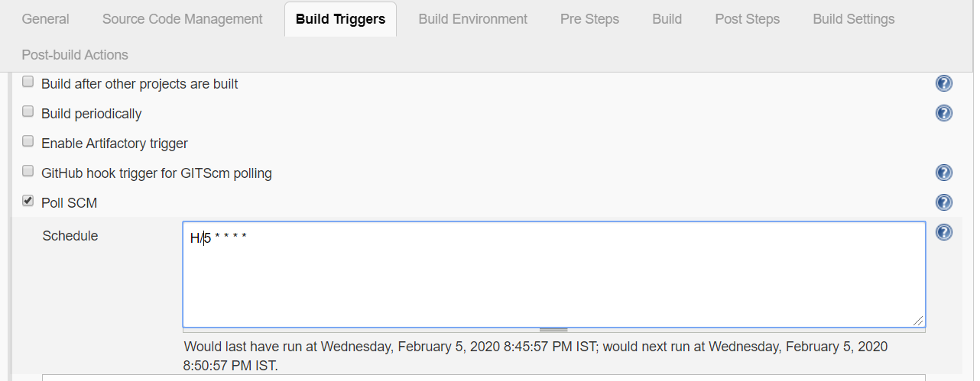Enable Build after other projects are built
This screenshot has width=980, height=381.
click(x=28, y=82)
